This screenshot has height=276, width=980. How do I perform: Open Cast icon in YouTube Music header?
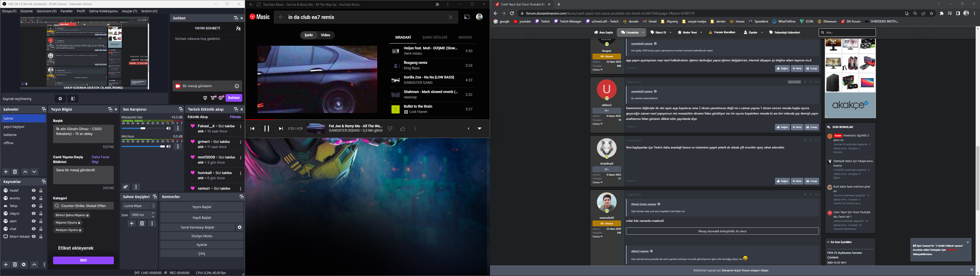[467, 17]
